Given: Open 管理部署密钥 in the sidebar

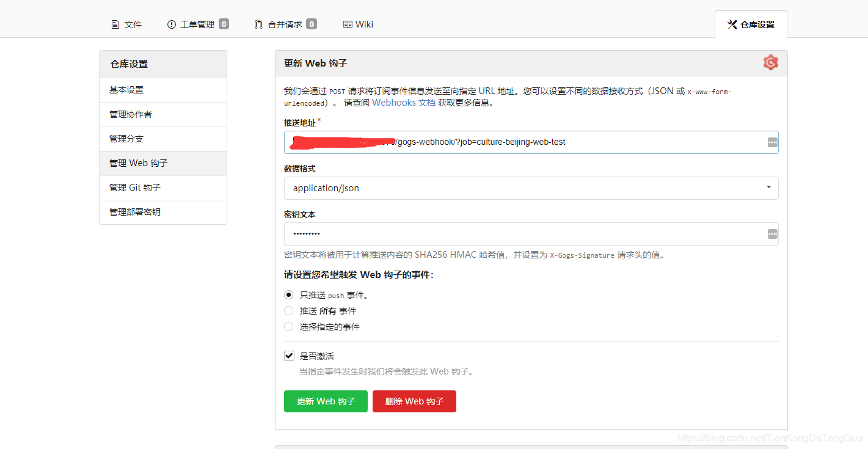Looking at the screenshot, I should click(x=163, y=212).
